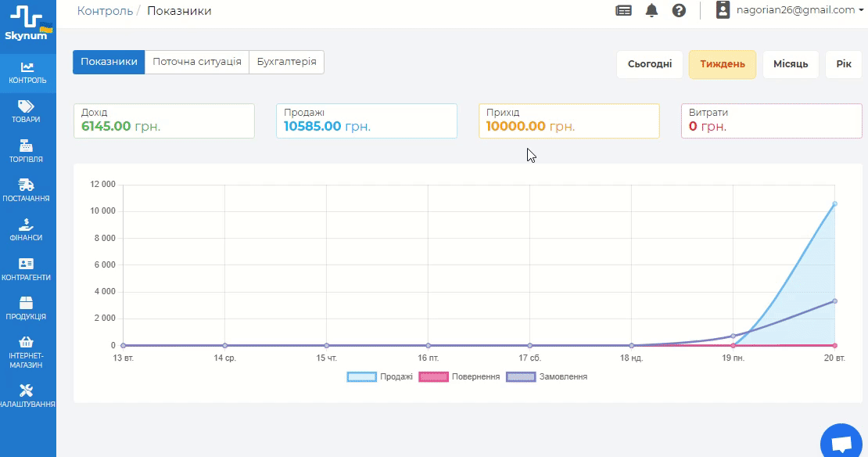Open the chat support bubble
Screen dimensions: 868x457
tap(841, 444)
